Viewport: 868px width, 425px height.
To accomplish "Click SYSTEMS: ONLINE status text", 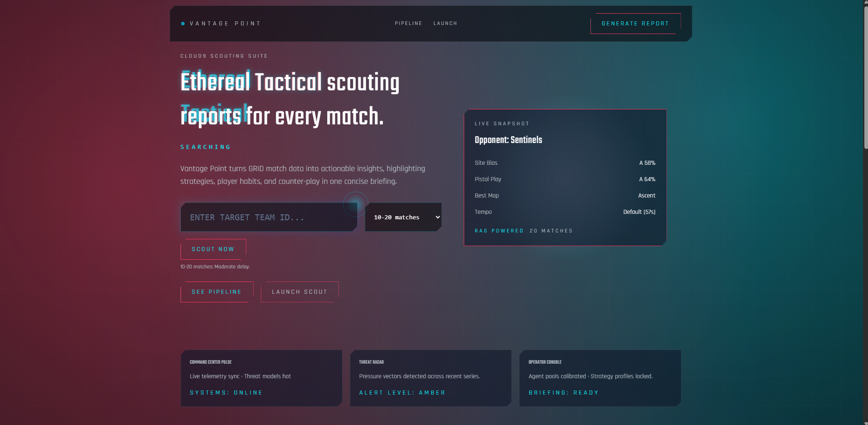I will 226,393.
